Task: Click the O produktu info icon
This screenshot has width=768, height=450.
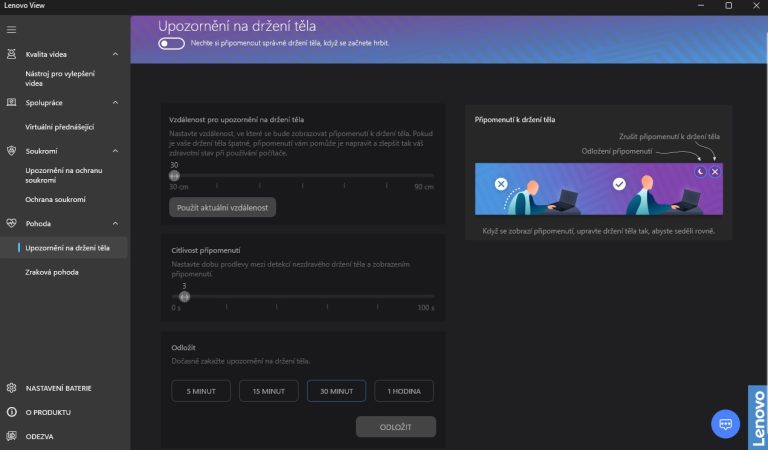Action: 12,412
